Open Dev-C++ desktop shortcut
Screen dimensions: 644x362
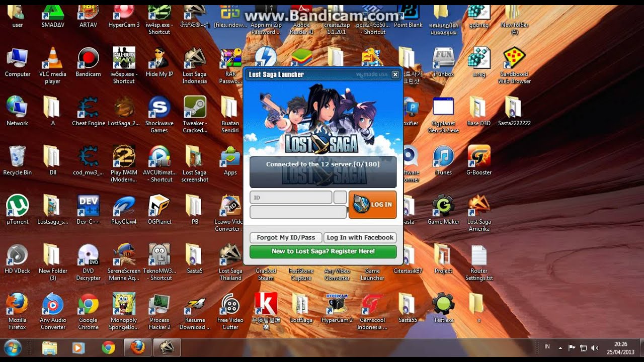pos(89,210)
